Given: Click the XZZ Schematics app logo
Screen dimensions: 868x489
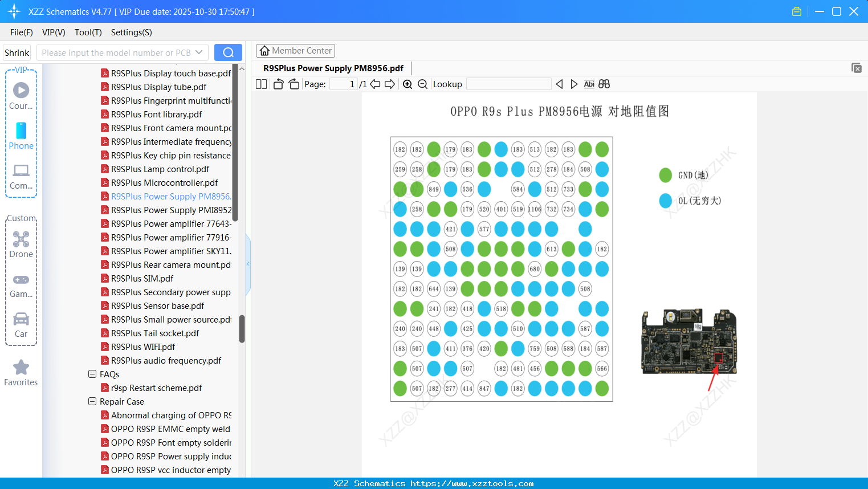Looking at the screenshot, I should pyautogui.click(x=14, y=11).
